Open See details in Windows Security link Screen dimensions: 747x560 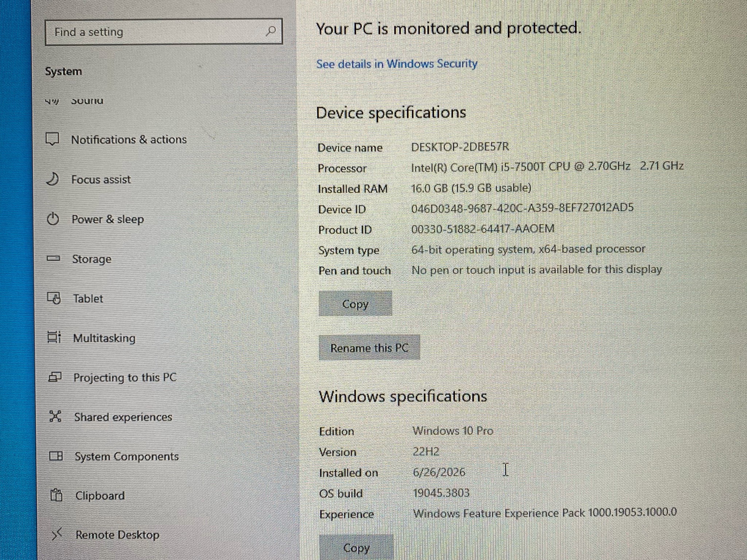pyautogui.click(x=397, y=64)
